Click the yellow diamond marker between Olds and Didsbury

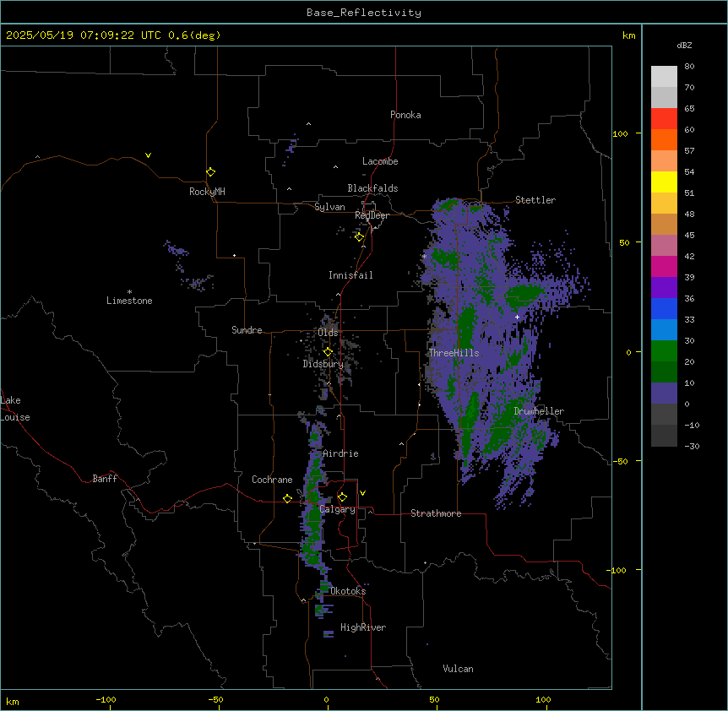(328, 351)
